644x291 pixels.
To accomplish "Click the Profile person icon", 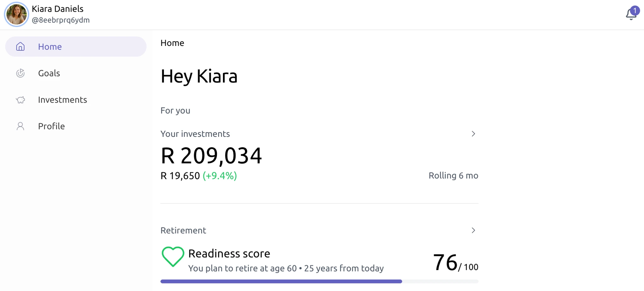I will 20,126.
